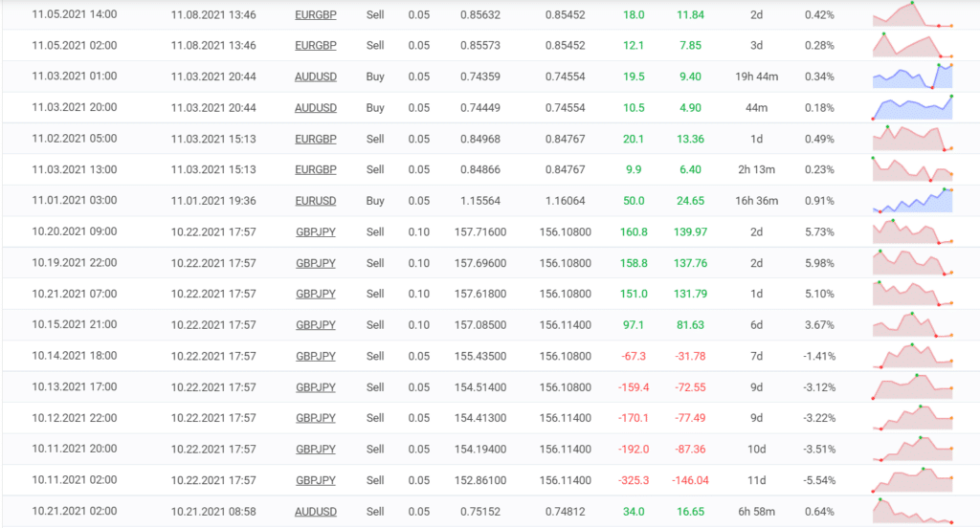Select GBPJPY link with -325.3 pips loss
Image resolution: width=980 pixels, height=528 pixels.
315,480
